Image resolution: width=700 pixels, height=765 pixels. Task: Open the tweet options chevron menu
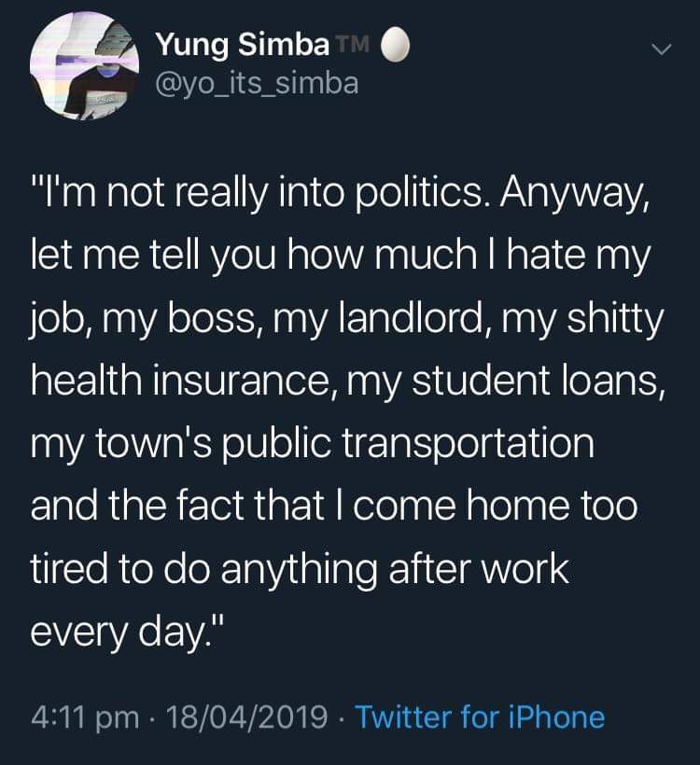pos(661,49)
